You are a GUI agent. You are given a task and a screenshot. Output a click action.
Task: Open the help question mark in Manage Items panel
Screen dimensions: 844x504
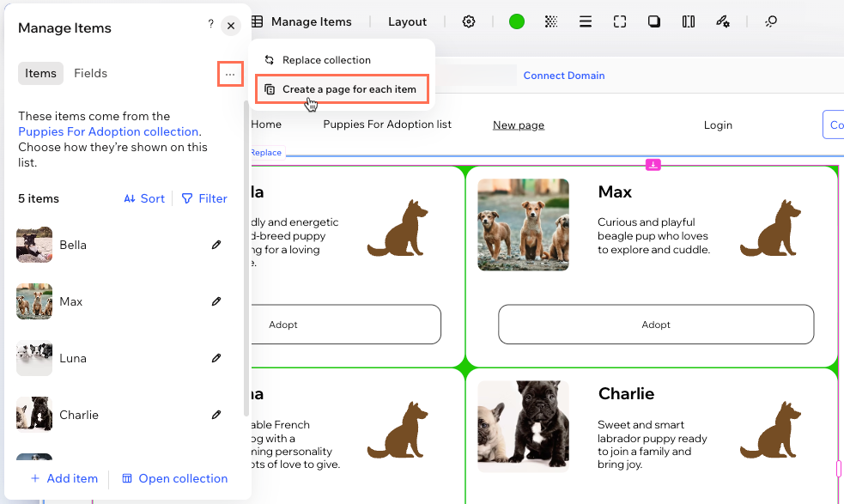pyautogui.click(x=210, y=24)
